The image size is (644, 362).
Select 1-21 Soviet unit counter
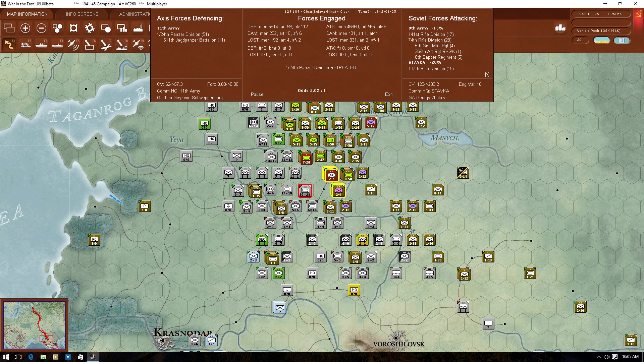[x=530, y=274]
